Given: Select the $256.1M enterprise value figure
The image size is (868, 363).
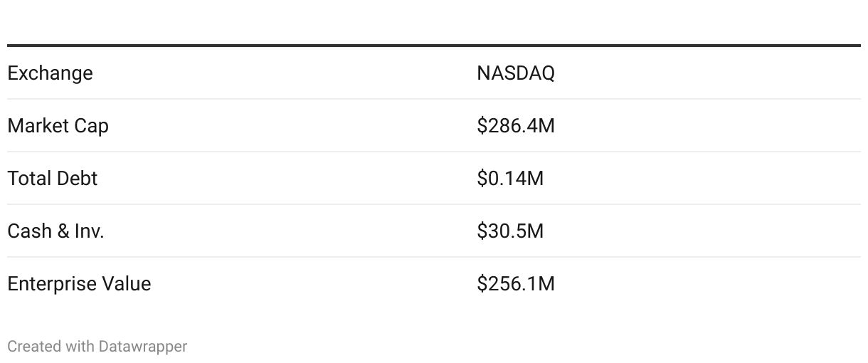Looking at the screenshot, I should pos(515,284).
